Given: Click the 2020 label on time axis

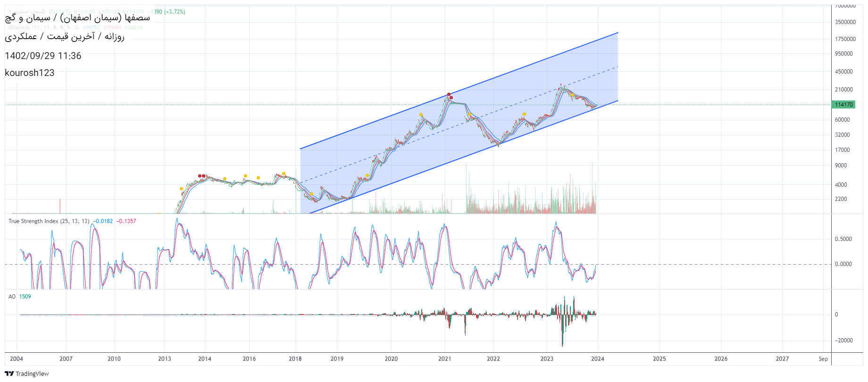Looking at the screenshot, I should (x=391, y=359).
